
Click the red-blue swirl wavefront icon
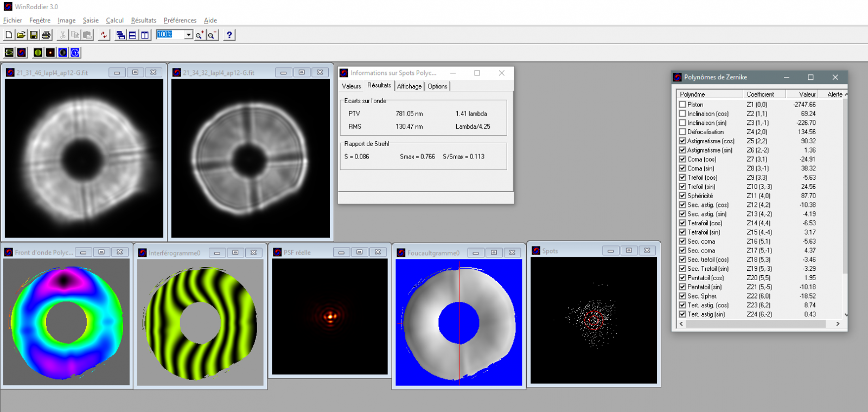coord(22,53)
